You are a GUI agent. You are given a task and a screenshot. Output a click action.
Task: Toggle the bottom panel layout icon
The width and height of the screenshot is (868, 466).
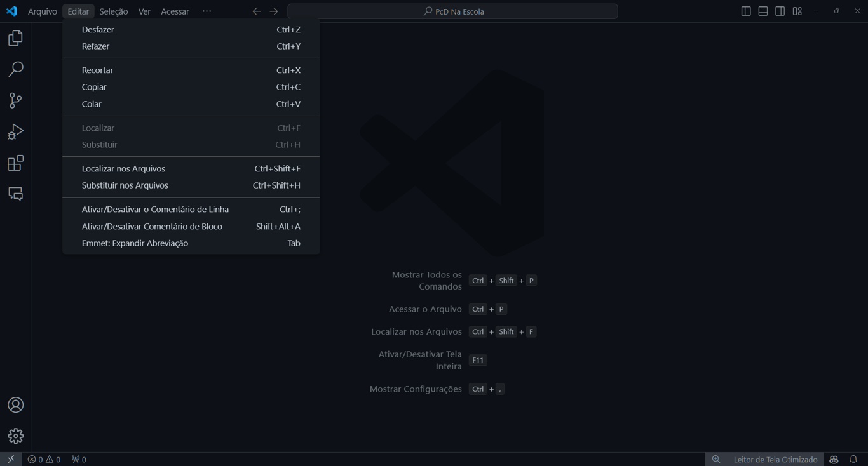pos(763,11)
